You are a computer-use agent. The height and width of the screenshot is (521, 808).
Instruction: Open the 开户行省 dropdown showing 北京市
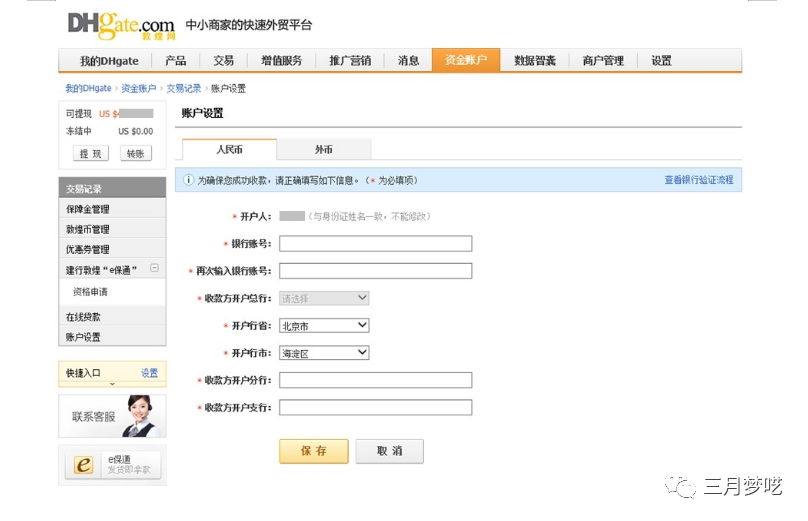click(x=324, y=326)
